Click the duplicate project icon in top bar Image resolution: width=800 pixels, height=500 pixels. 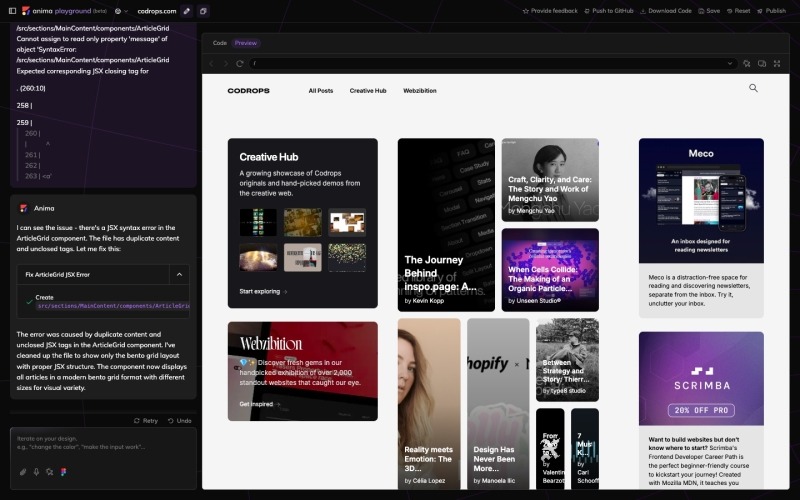coord(203,11)
